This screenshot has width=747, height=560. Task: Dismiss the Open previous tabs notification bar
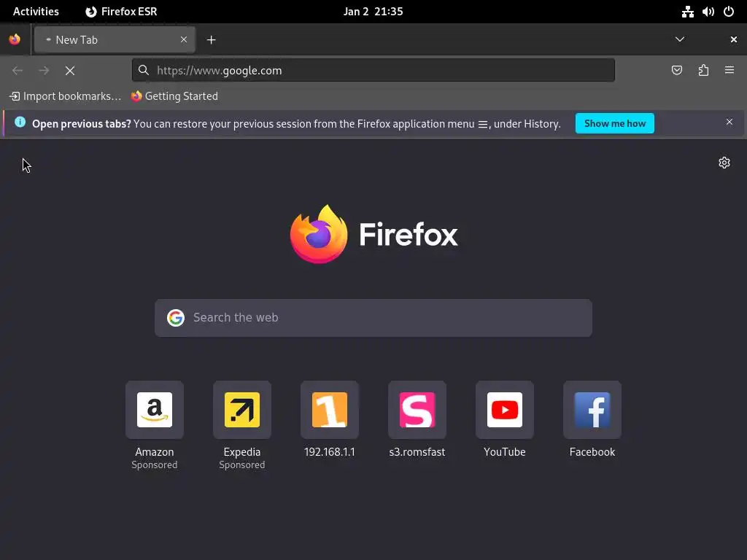click(729, 122)
